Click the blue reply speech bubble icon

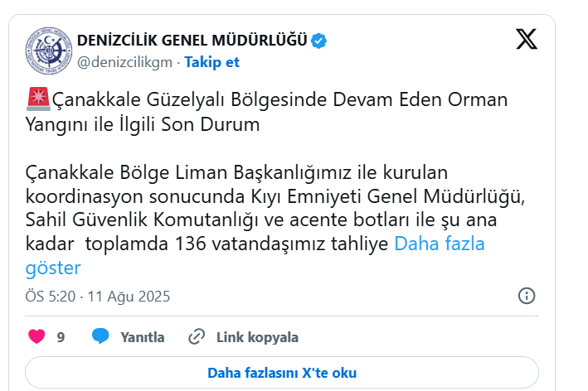tap(100, 336)
